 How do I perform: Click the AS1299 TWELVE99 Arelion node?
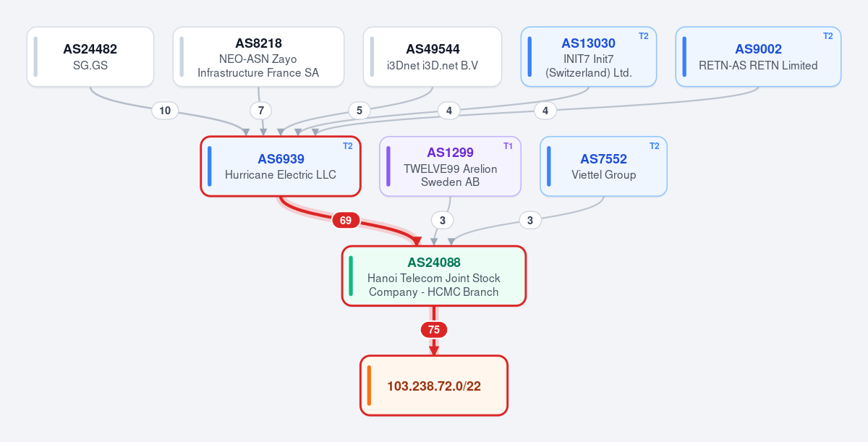(451, 166)
